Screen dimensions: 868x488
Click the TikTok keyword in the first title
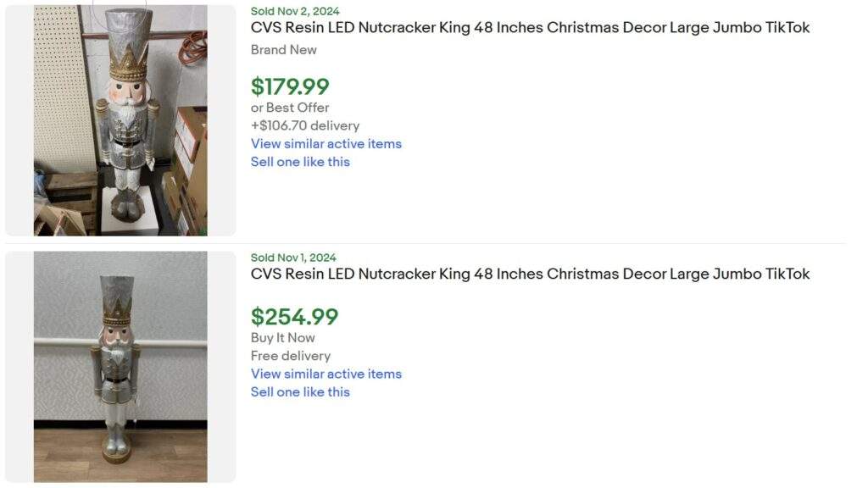point(790,27)
